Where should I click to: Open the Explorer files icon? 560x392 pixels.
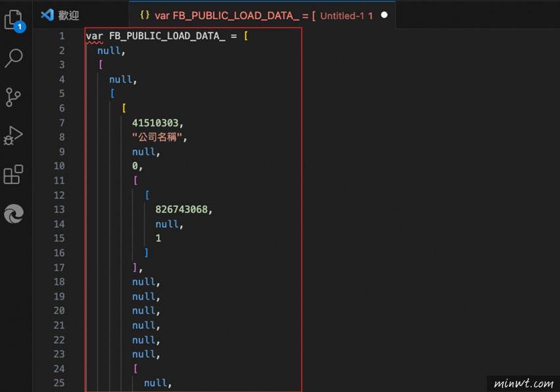(14, 20)
